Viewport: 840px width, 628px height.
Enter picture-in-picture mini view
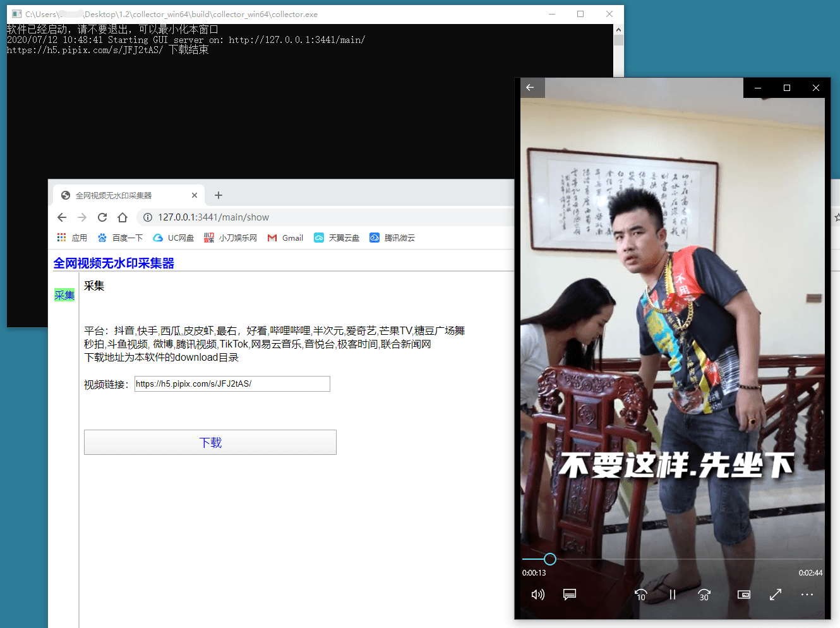(x=743, y=595)
